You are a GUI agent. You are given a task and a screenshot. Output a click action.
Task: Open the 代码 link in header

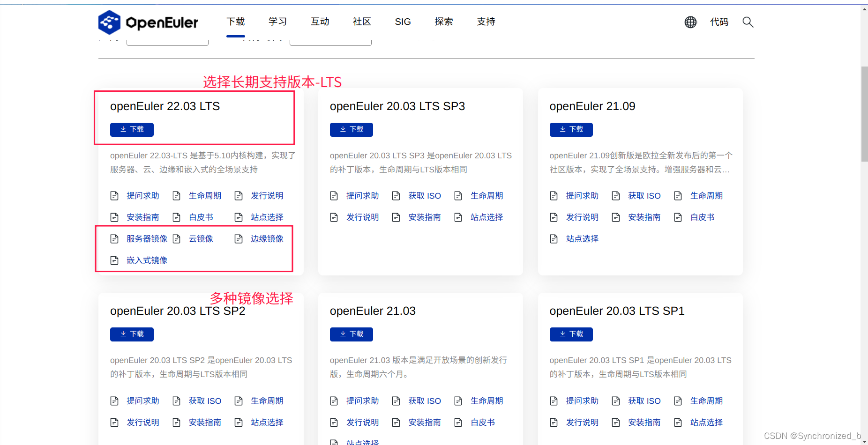pos(719,22)
